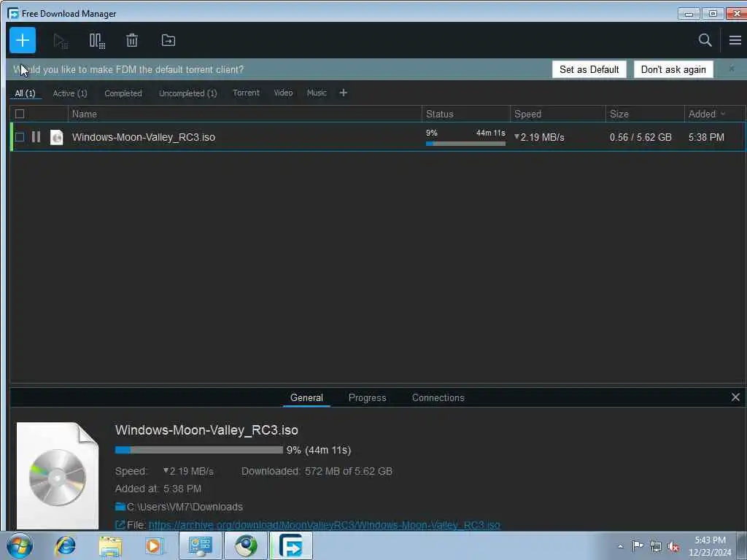This screenshot has height=560, width=747.
Task: Click Don't ask again button
Action: pyautogui.click(x=673, y=69)
